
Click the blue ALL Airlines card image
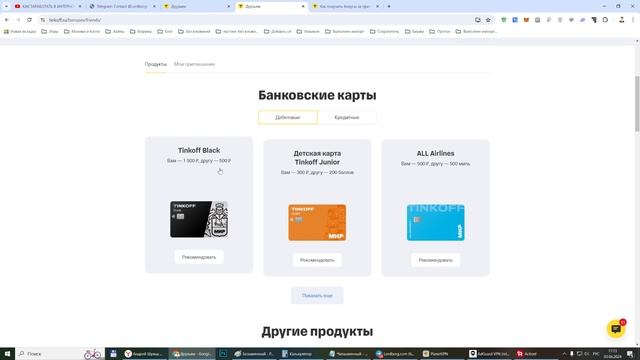point(436,222)
